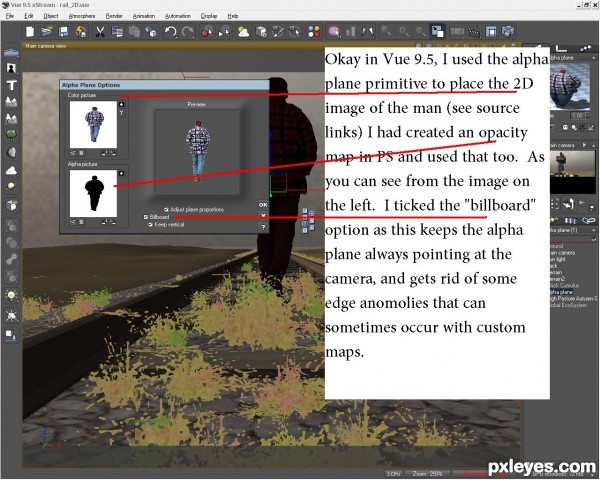
Task: Select 'Terrain2' in object list
Action: 558,279
